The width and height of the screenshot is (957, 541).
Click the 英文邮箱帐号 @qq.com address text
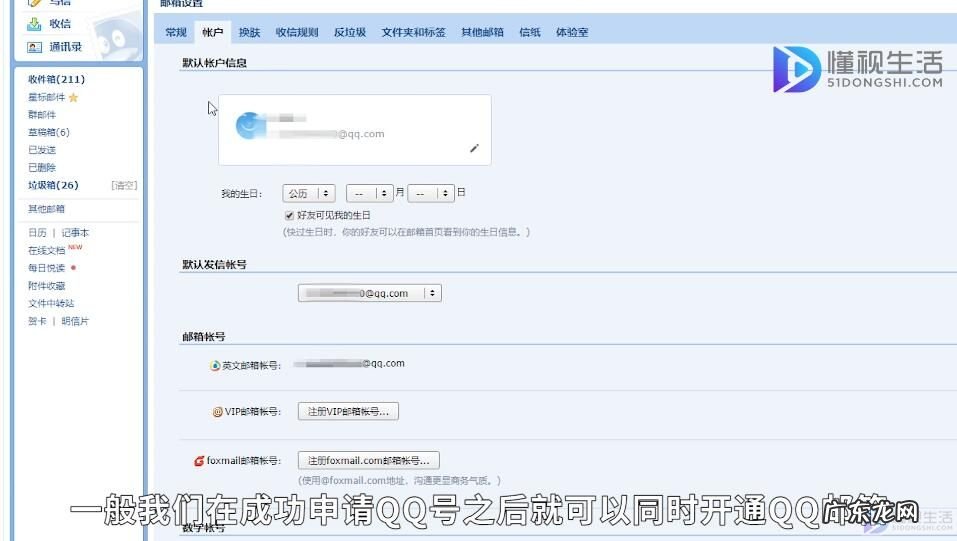coord(349,364)
